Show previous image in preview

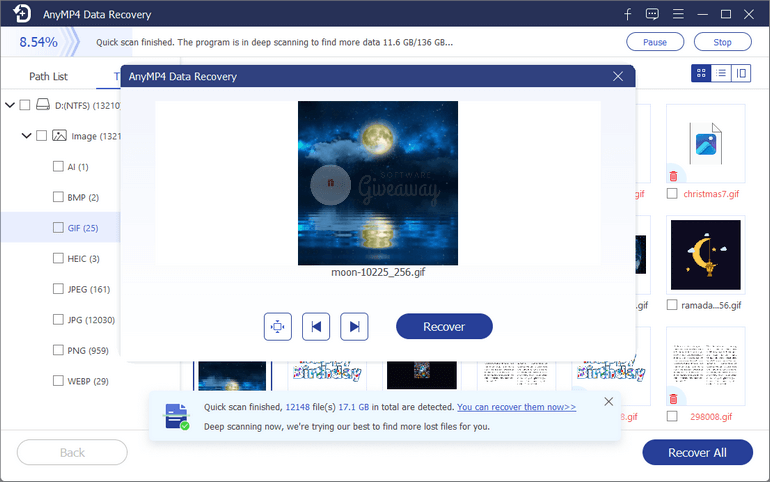coord(316,326)
